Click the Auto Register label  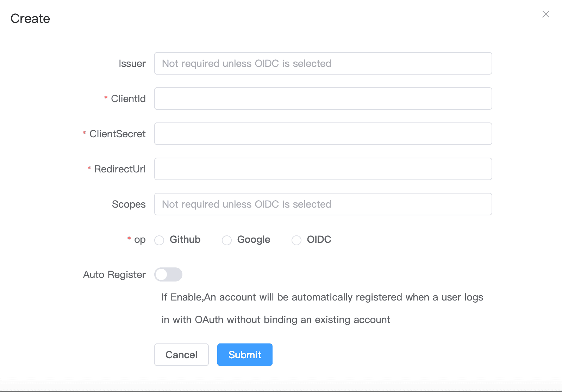tap(114, 274)
